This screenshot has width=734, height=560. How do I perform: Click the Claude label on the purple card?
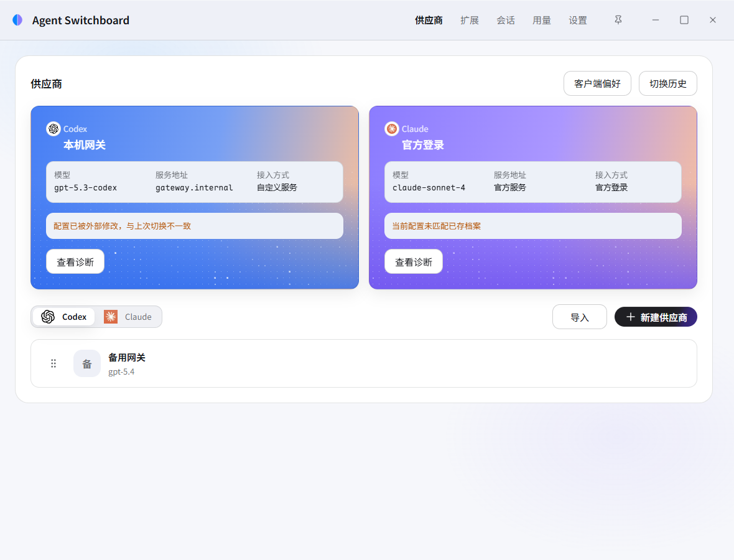[415, 129]
